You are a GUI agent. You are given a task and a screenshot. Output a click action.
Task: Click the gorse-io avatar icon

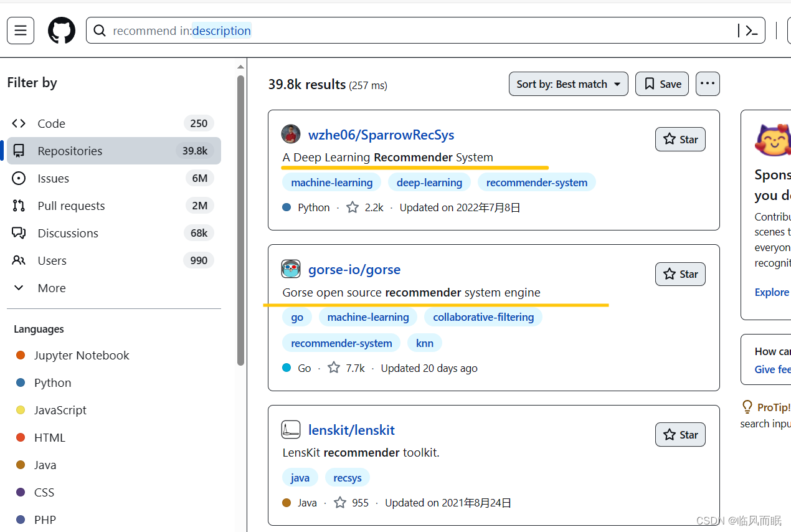click(291, 269)
